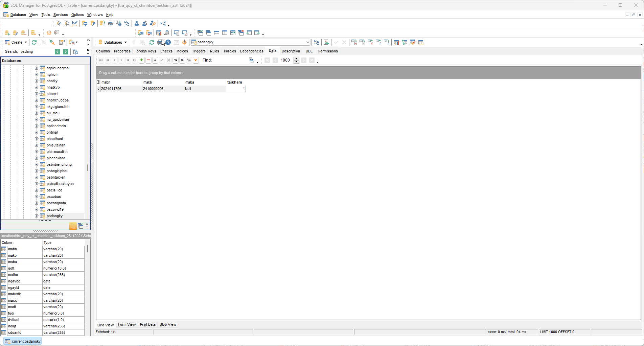
Task: Click the records limit 1000 field
Action: click(286, 60)
